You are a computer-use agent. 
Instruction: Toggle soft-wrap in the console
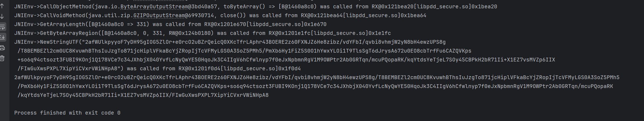coord(2,27)
